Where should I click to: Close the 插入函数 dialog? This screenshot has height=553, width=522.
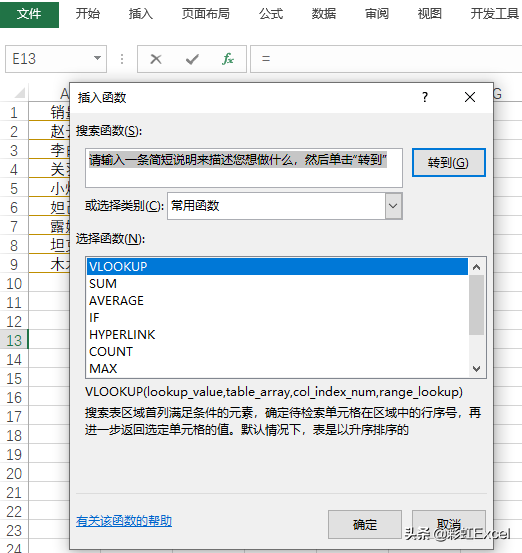470,97
